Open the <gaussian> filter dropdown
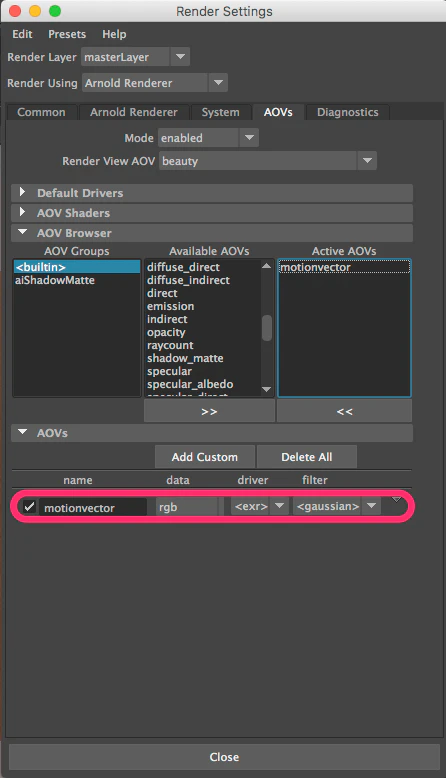The height and width of the screenshot is (778, 446). [336, 506]
